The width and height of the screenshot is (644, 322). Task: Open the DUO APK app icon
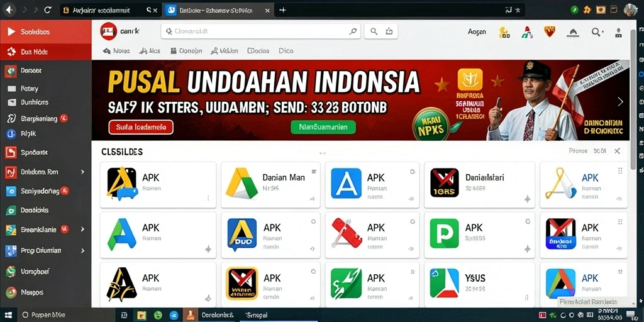pyautogui.click(x=242, y=235)
